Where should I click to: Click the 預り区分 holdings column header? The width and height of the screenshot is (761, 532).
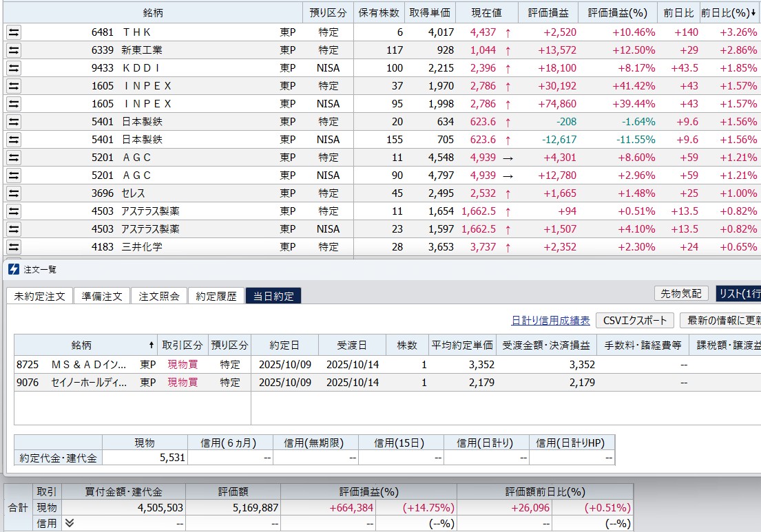click(328, 13)
